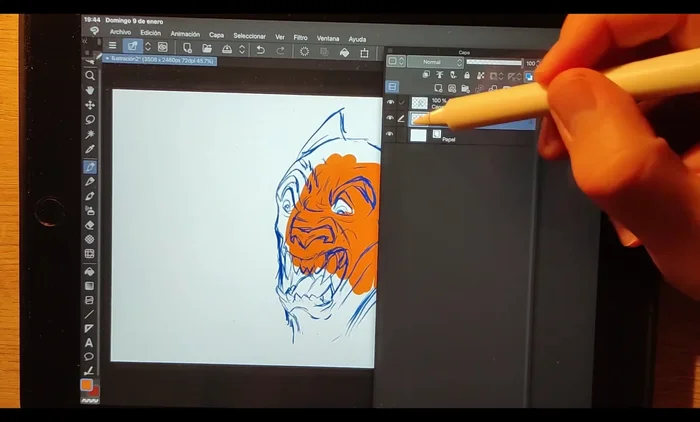Click the Fill bucket icon in command bar
700x422 pixels.
coord(345,50)
